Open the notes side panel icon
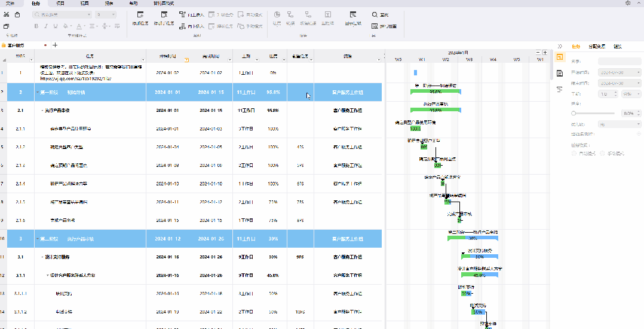Screen dimensions: 644x329 [559, 73]
